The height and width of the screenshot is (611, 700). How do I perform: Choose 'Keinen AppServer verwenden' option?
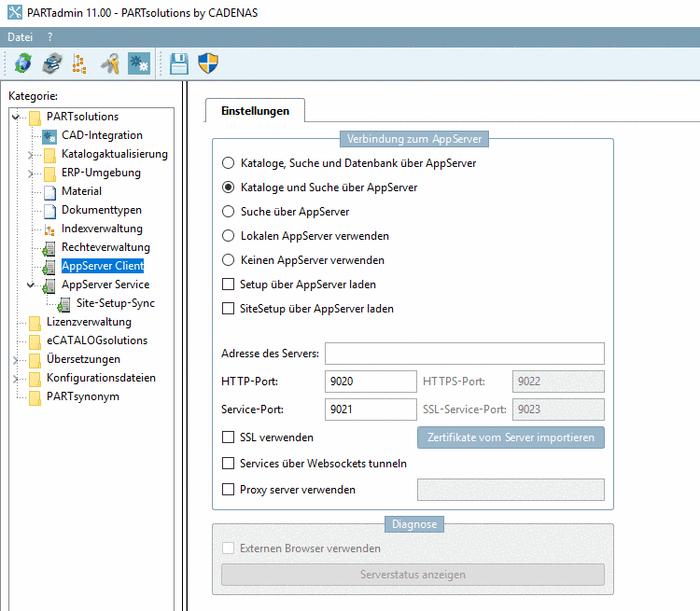(228, 259)
